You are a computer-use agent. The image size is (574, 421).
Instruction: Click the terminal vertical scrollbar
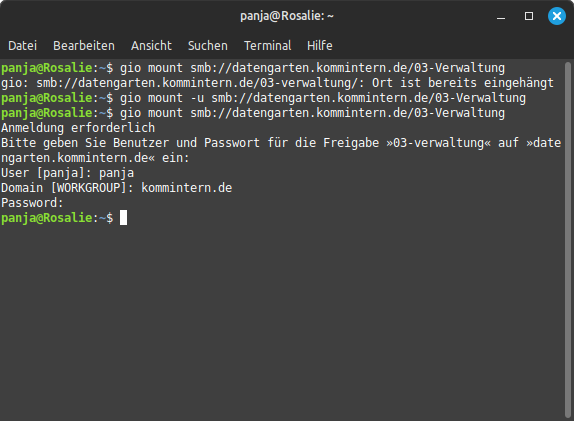point(568,240)
